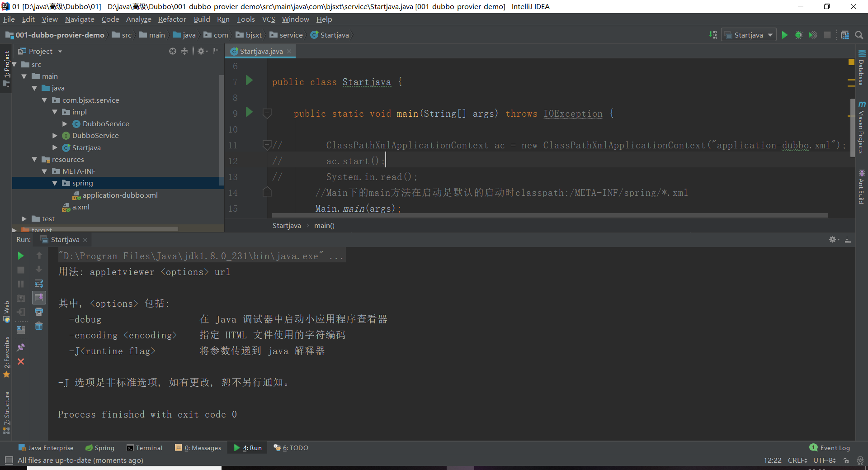Toggle the Web side tool window
868x470 pixels.
tap(6, 311)
